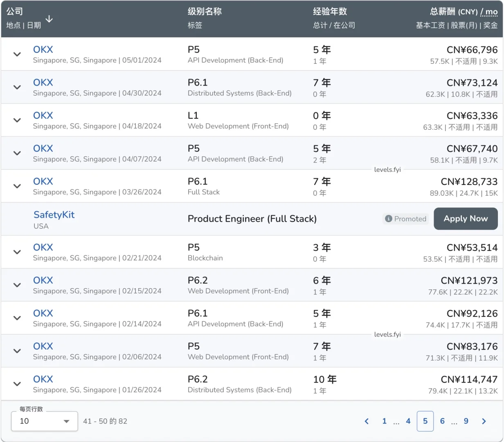504x442 pixels.
Task: Click the L1 level name
Action: [x=193, y=115]
